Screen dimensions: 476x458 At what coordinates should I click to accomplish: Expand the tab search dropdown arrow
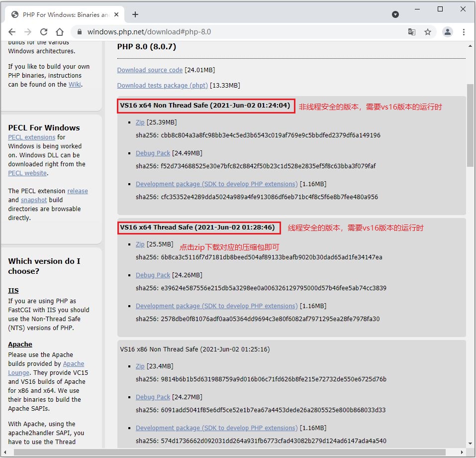click(x=395, y=14)
